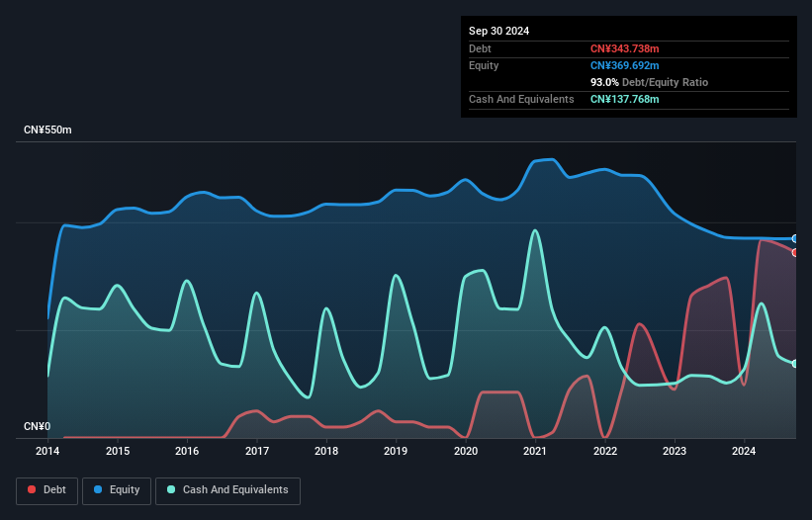Click the 2015 x-axis label
812x520 pixels.
tap(118, 451)
